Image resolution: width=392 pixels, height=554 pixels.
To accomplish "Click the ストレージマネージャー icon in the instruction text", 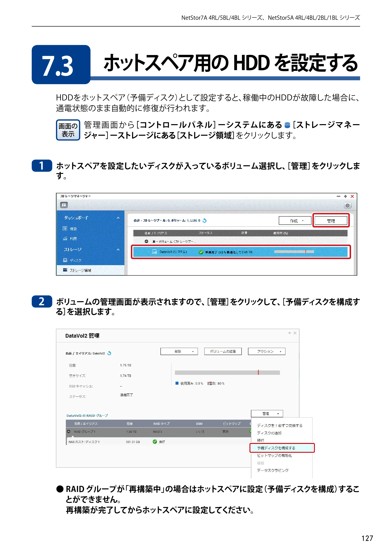I will click(x=287, y=125).
